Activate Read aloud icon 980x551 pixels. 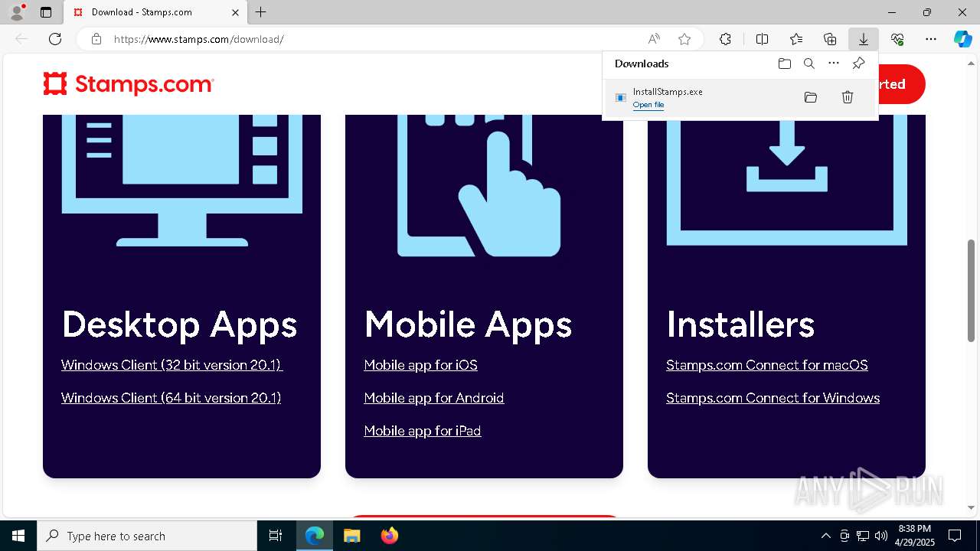[x=654, y=39]
